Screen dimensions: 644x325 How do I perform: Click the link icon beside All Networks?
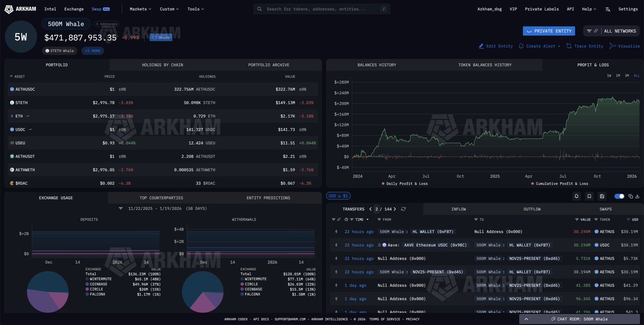[596, 31]
